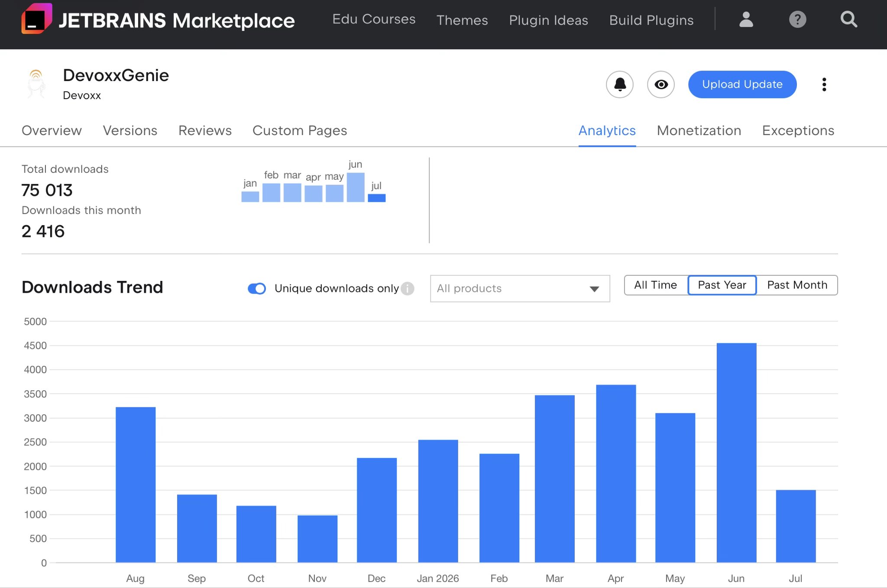This screenshot has width=887, height=588.
Task: Switch to the Monetization tab
Action: pos(699,130)
